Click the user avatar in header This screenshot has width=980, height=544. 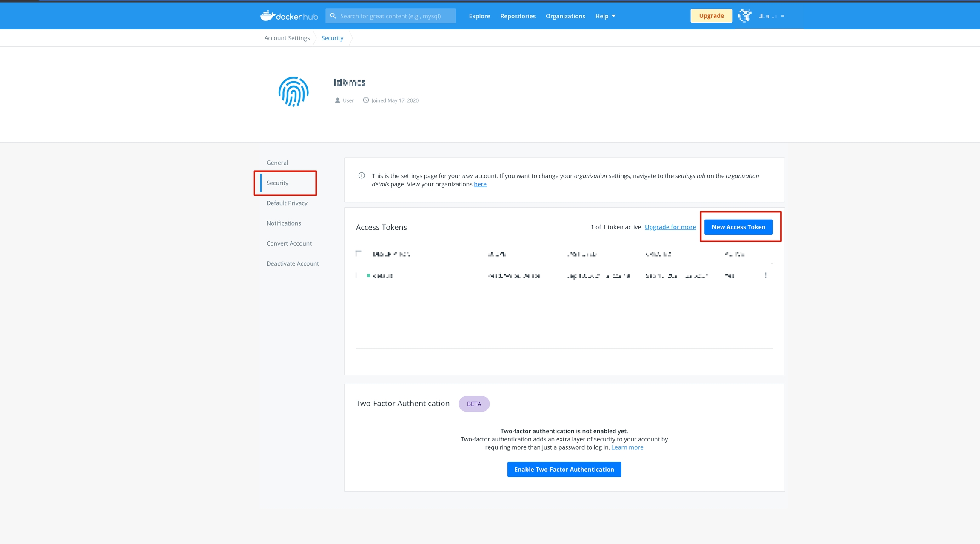(744, 16)
